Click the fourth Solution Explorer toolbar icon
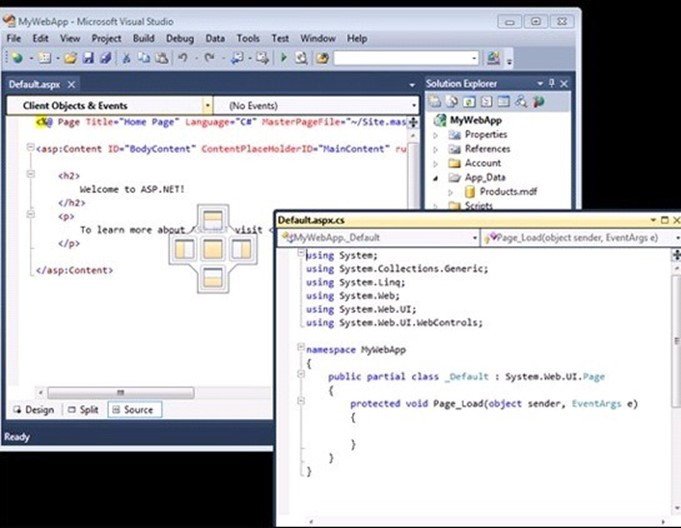The width and height of the screenshot is (681, 528). pyautogui.click(x=486, y=102)
